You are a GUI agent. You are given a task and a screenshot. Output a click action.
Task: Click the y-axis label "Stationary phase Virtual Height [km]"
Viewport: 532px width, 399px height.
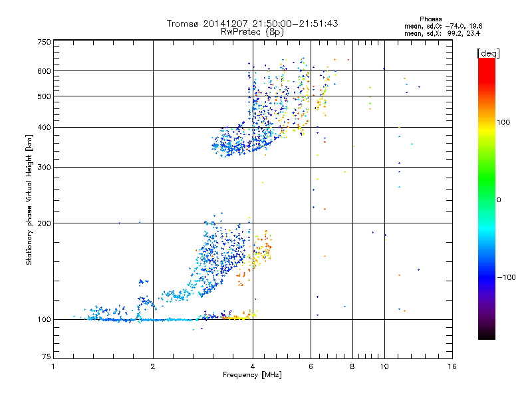[x=29, y=199]
